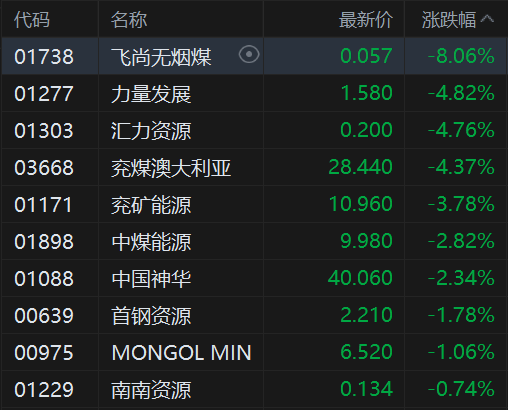
Task: Click price 28.440
Action: tap(360, 167)
